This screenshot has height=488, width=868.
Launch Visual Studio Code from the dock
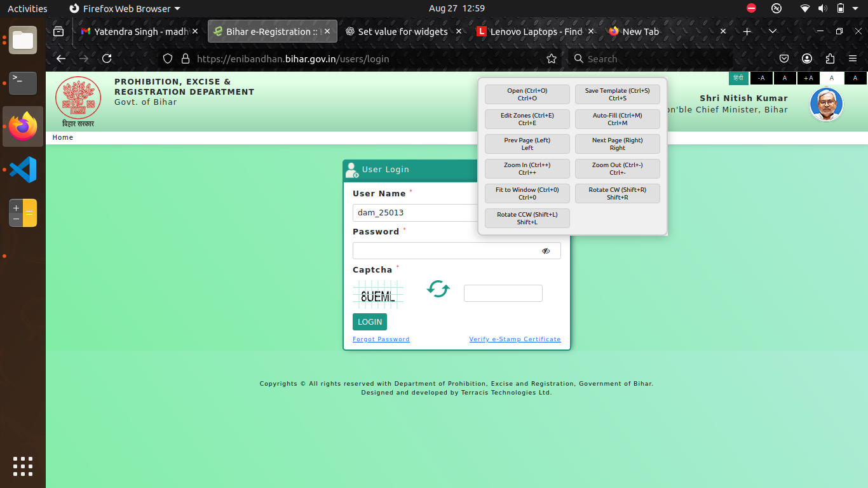coord(23,170)
